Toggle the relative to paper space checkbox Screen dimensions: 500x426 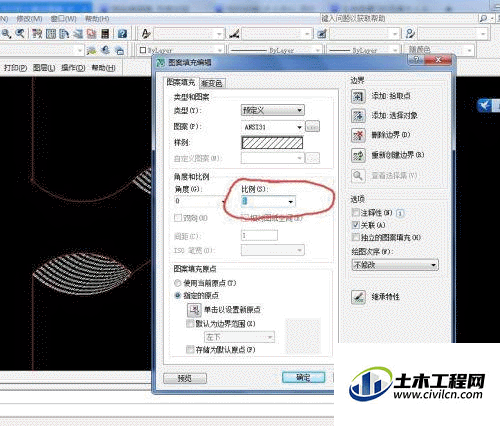(245, 218)
